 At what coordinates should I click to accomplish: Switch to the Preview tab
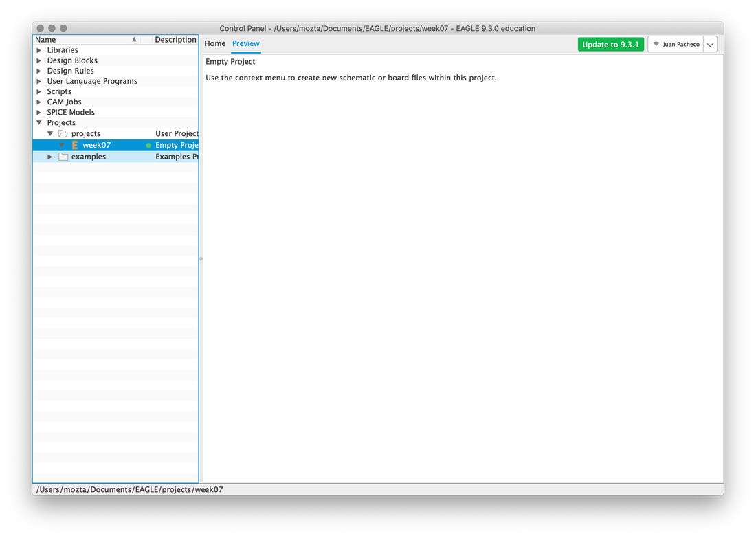[x=246, y=43]
